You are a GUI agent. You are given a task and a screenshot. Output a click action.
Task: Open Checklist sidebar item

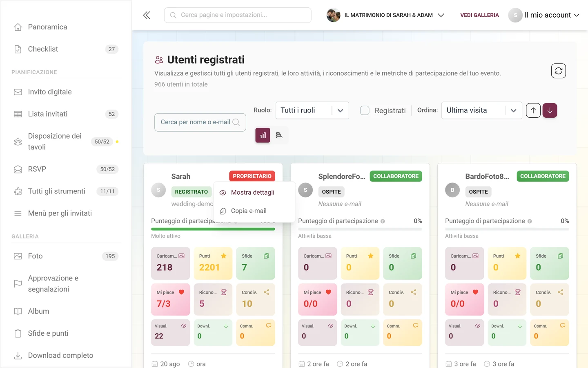[66, 49]
